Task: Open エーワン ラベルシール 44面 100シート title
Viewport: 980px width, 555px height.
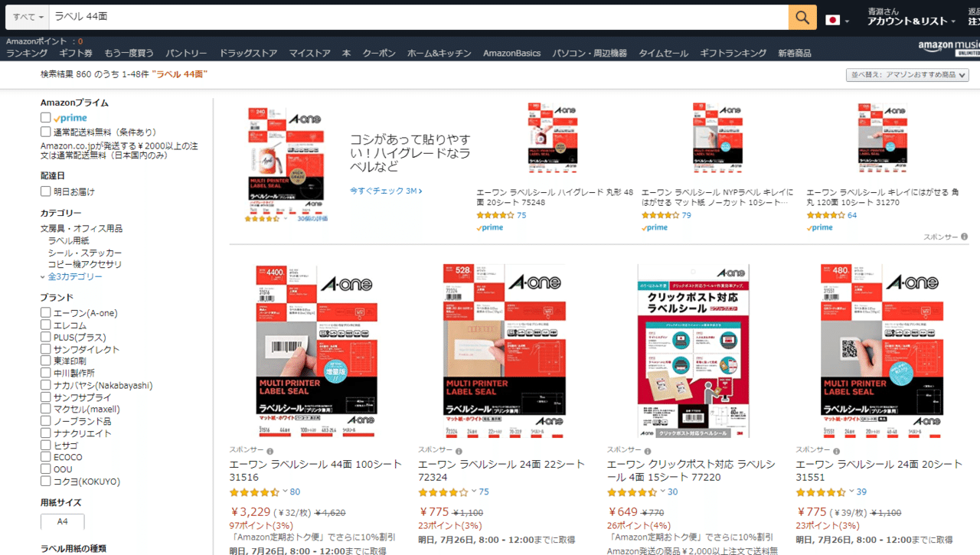Action: [315, 471]
